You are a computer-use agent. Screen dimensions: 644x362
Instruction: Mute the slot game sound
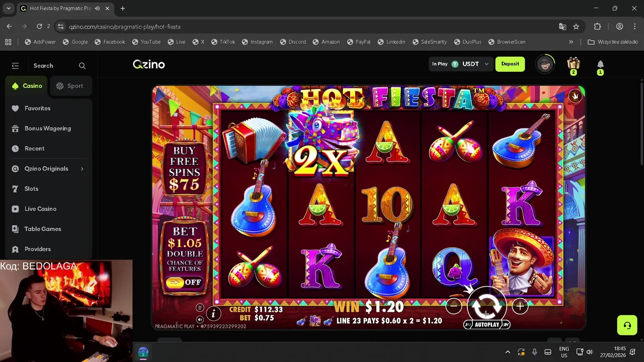click(x=200, y=319)
